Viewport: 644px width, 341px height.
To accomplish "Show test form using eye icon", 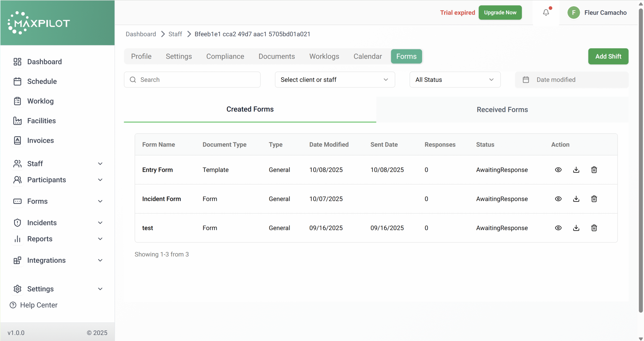I will (558, 228).
